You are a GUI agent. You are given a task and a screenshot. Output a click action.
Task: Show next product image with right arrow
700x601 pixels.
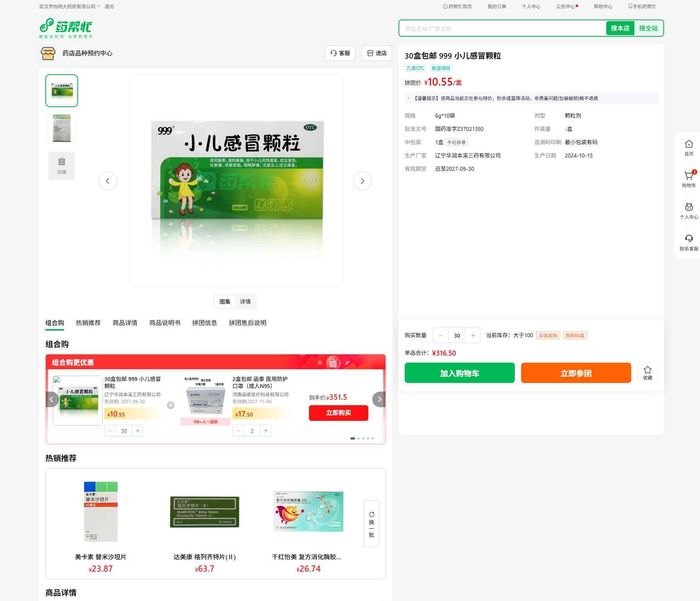coord(362,181)
